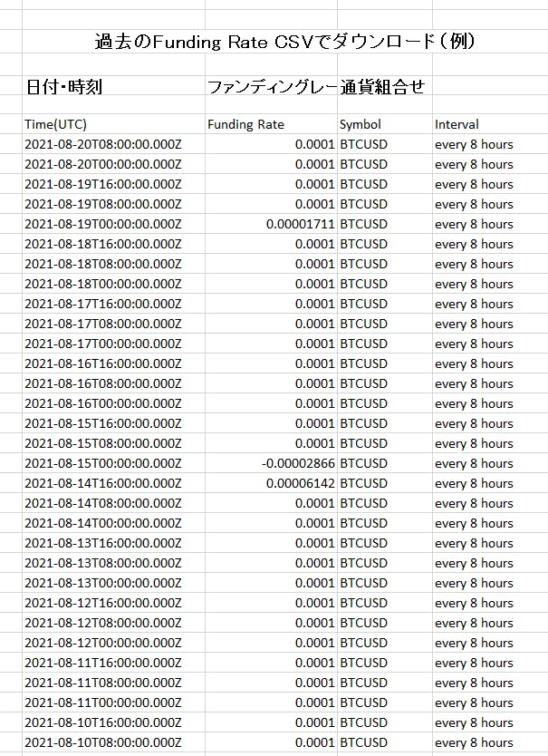The height and width of the screenshot is (756, 548).
Task: Select BTCUSD in the 2021-08-20T00:00 row
Action: 363,164
